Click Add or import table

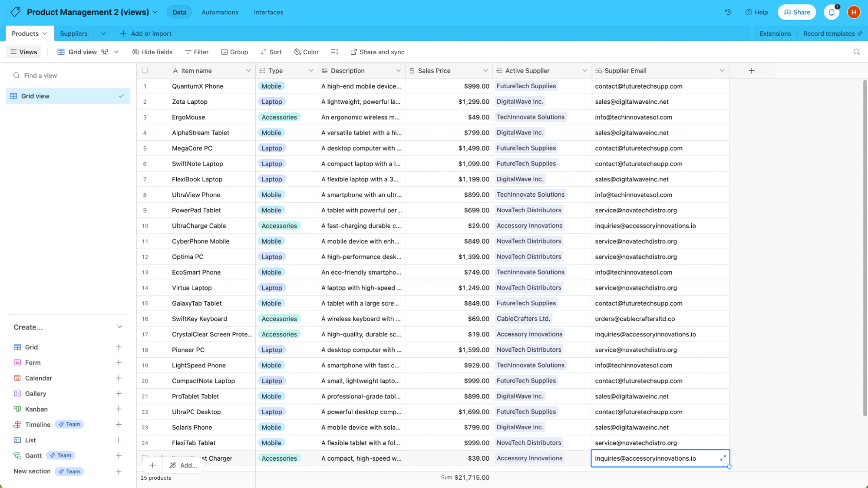coord(145,33)
